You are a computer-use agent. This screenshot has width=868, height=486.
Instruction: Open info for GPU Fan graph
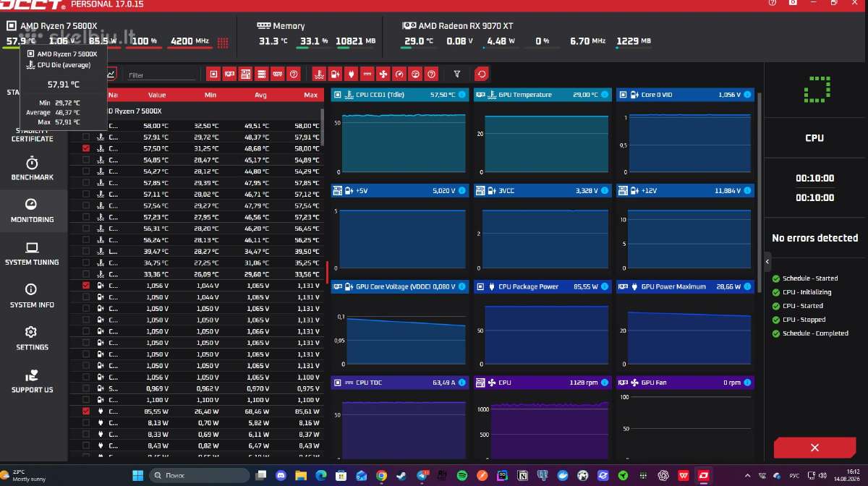click(x=747, y=382)
